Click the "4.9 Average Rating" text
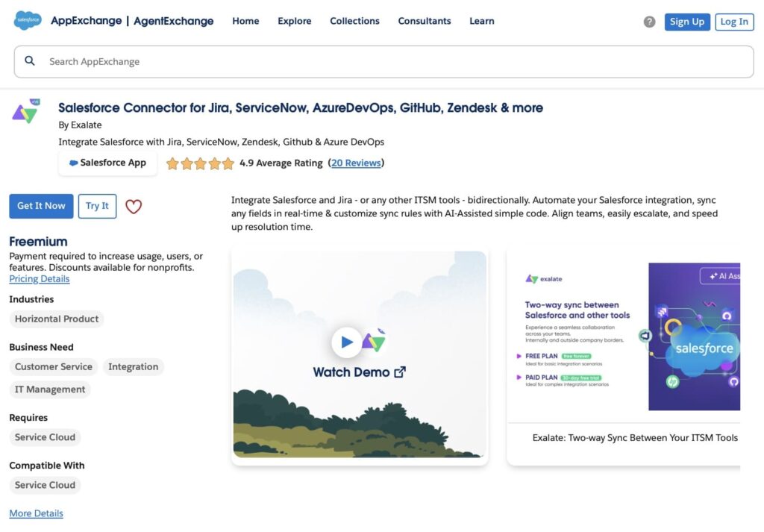 pyautogui.click(x=281, y=163)
